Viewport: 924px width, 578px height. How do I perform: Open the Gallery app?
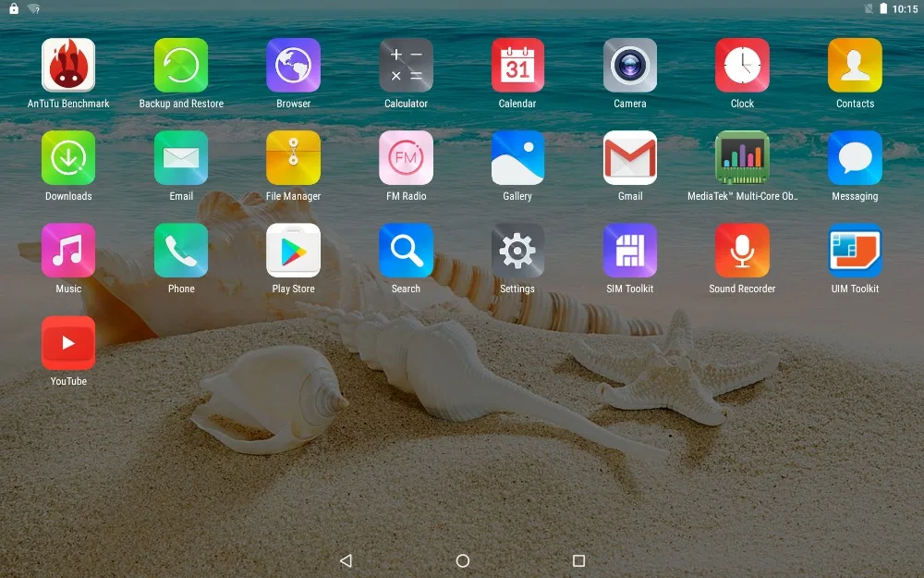point(517,158)
